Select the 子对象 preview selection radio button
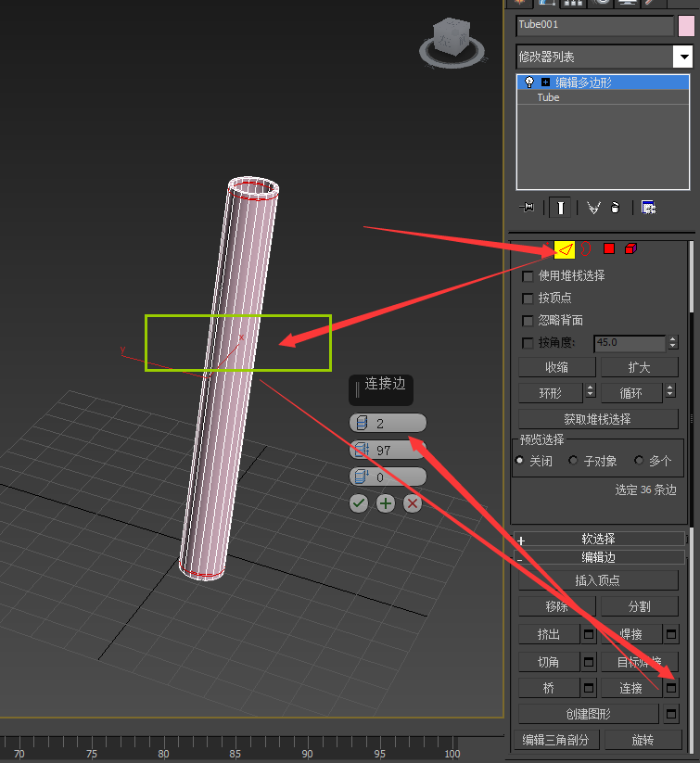Screen dimensions: 700x763 [x=574, y=461]
